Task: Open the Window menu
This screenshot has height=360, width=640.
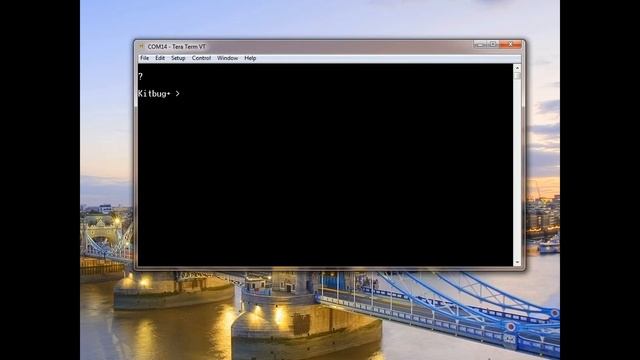Action: (x=227, y=58)
